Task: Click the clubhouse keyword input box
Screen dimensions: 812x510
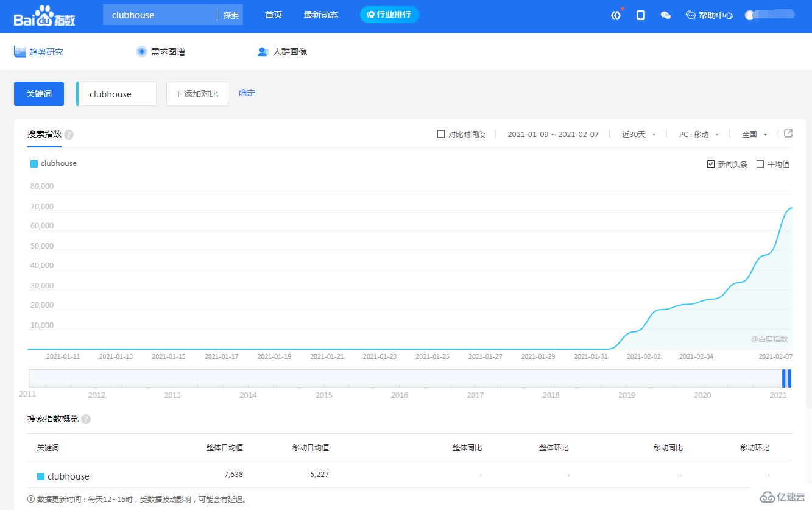Action: click(117, 94)
